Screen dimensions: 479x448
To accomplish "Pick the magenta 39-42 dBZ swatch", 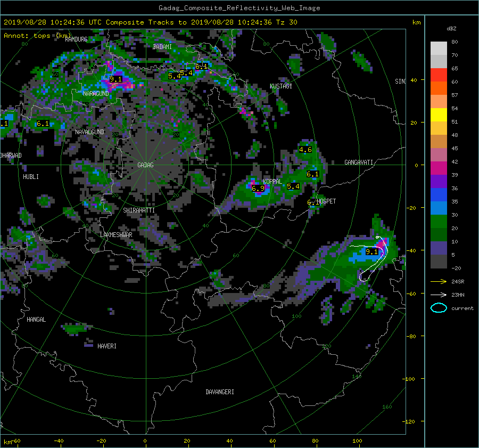I will pos(439,168).
